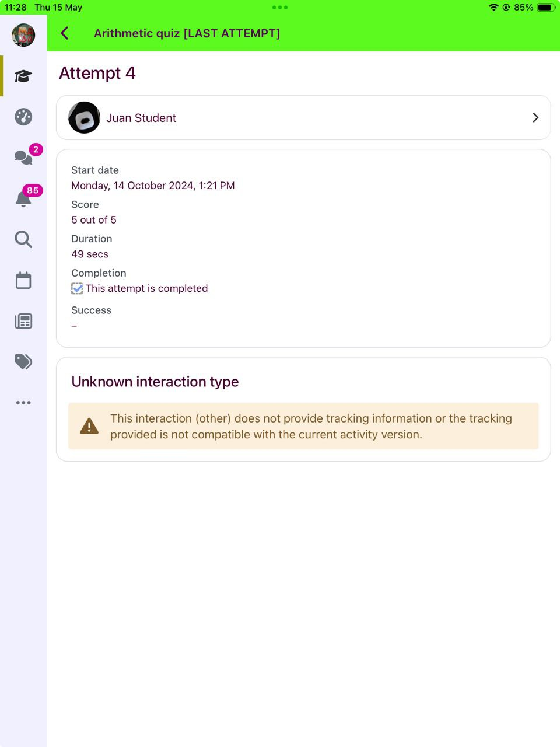Go back with the header arrow

(65, 33)
